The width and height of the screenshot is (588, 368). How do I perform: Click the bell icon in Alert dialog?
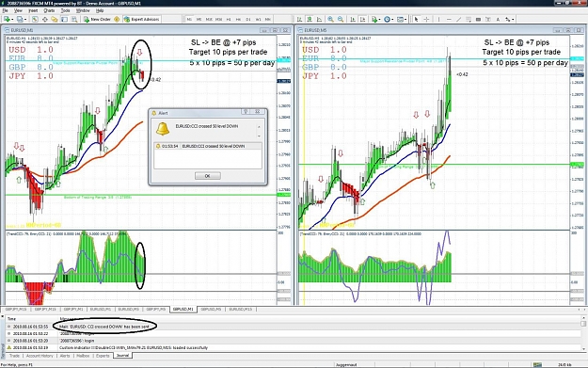163,128
